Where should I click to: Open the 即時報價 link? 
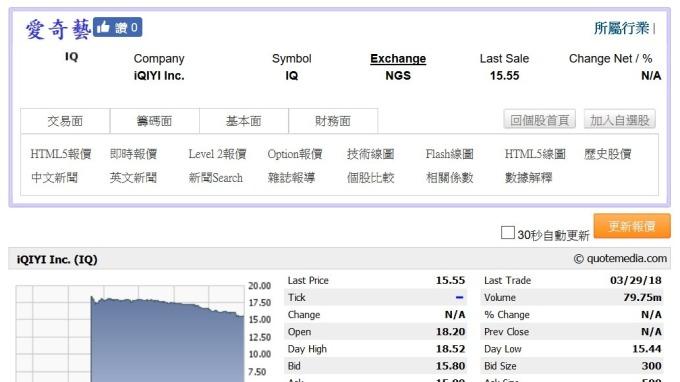click(x=133, y=154)
